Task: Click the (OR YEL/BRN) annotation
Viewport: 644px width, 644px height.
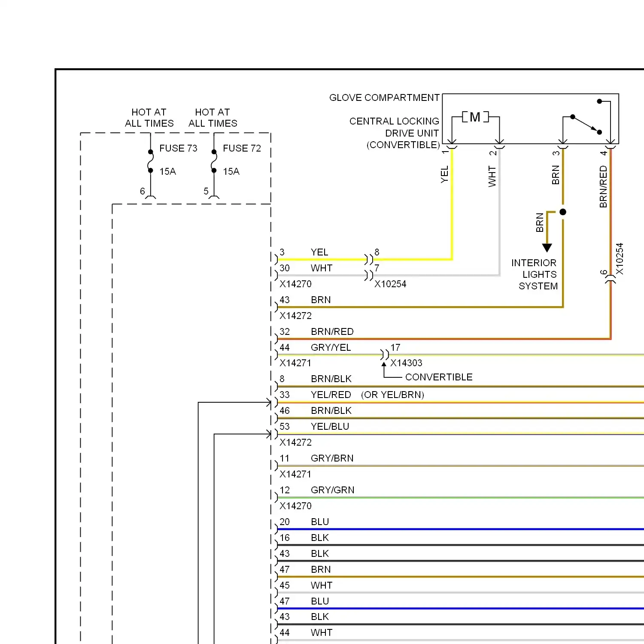Action: tap(392, 395)
